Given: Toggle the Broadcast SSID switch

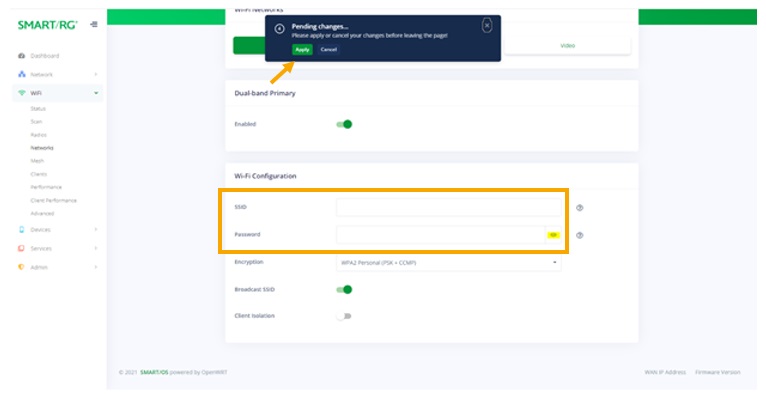Looking at the screenshot, I should [x=344, y=290].
